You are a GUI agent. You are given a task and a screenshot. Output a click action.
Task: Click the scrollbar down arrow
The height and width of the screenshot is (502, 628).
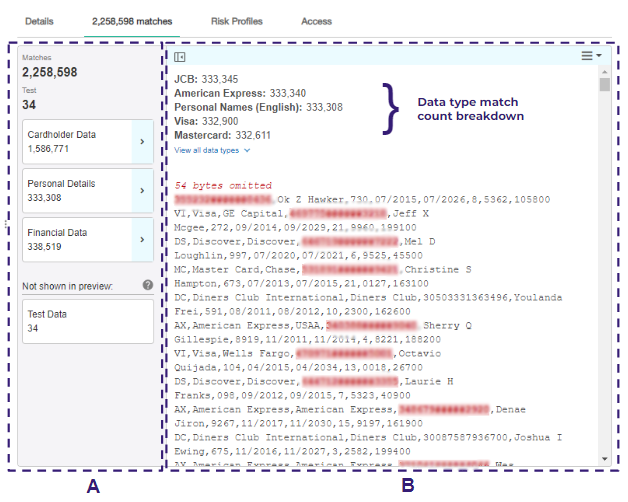(604, 459)
